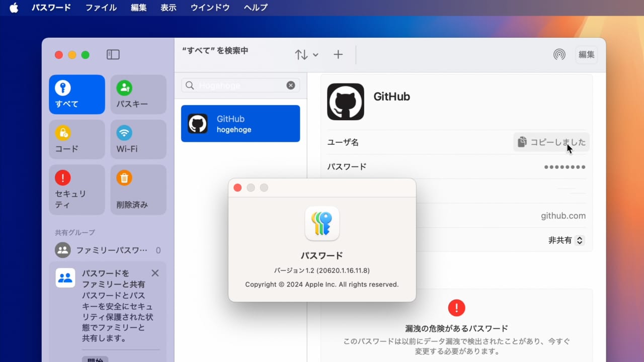Select the すべて category tile
This screenshot has height=362, width=644.
(77, 95)
